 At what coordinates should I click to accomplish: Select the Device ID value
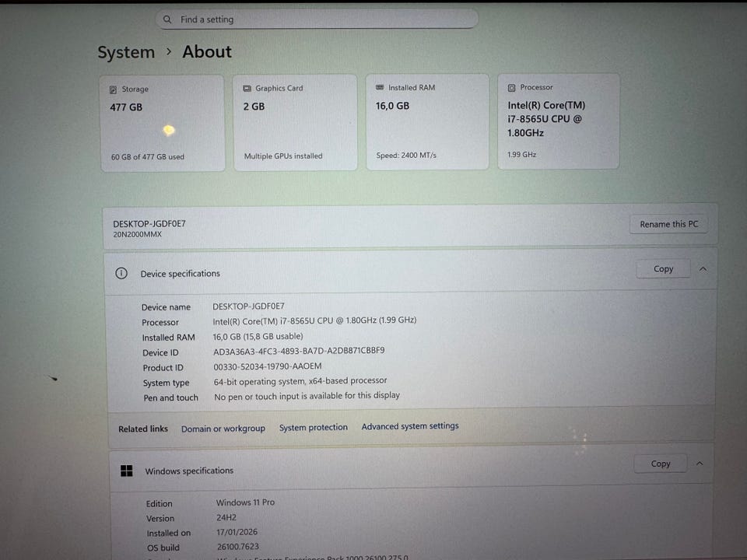point(299,351)
